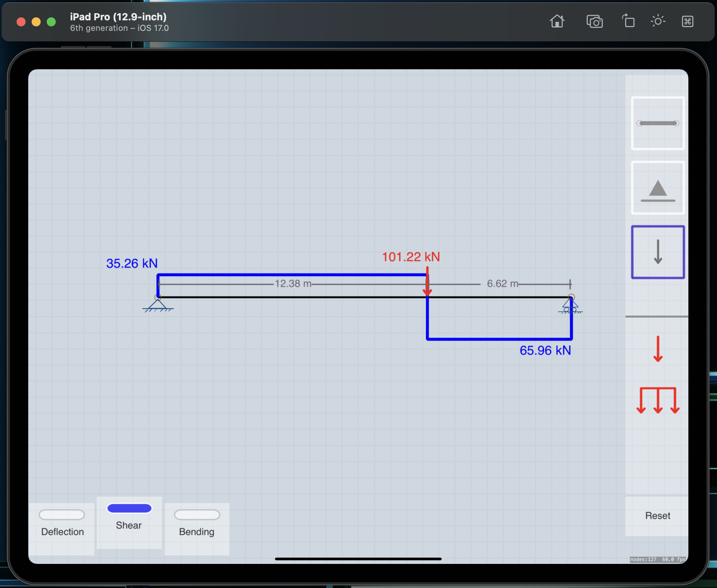Choose the red point load arrow
Viewport: 717px width, 588px height.
[x=658, y=349]
